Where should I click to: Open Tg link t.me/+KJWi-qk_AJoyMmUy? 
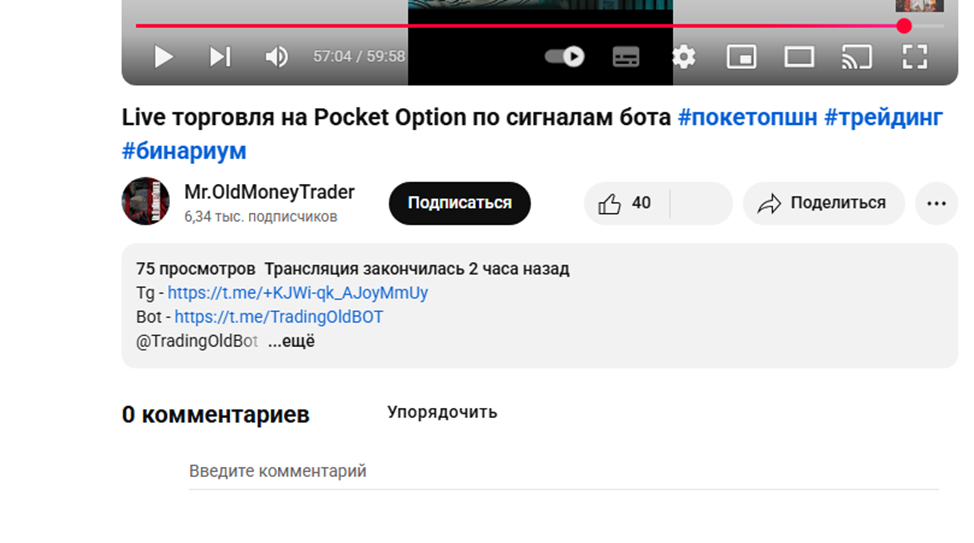tap(298, 293)
